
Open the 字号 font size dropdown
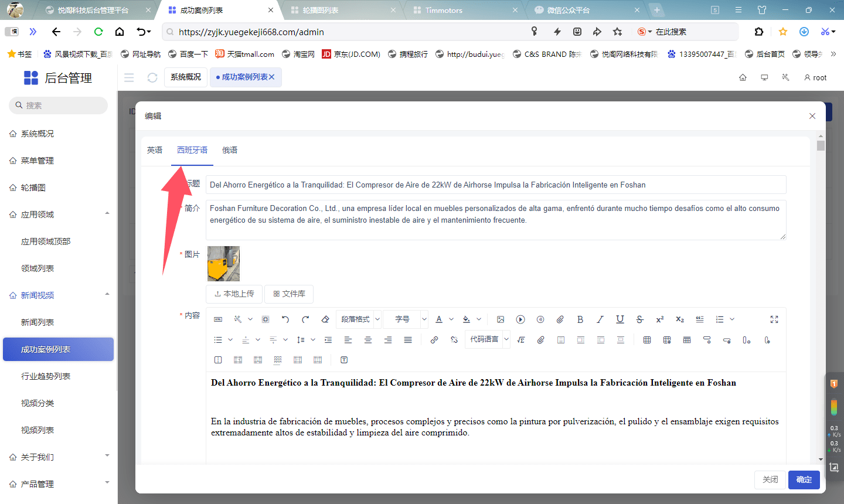tap(406, 319)
